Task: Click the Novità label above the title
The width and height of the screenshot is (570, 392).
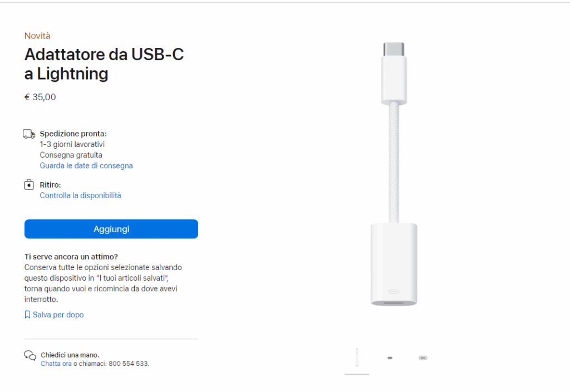Action: pos(37,36)
